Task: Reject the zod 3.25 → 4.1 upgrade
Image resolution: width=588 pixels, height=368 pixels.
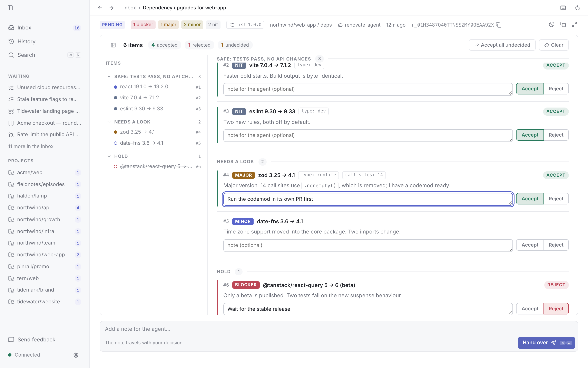Action: tap(556, 199)
